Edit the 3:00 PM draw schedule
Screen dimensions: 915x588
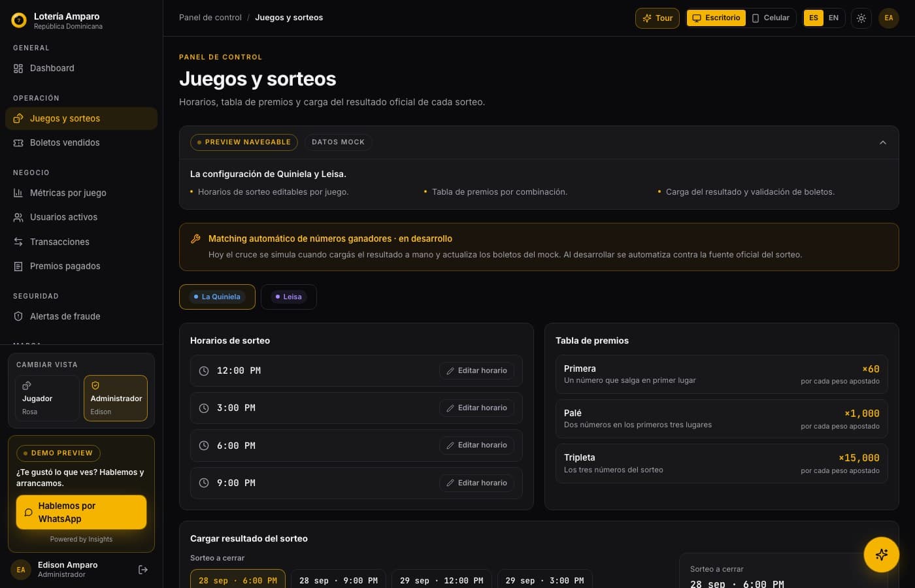point(477,408)
